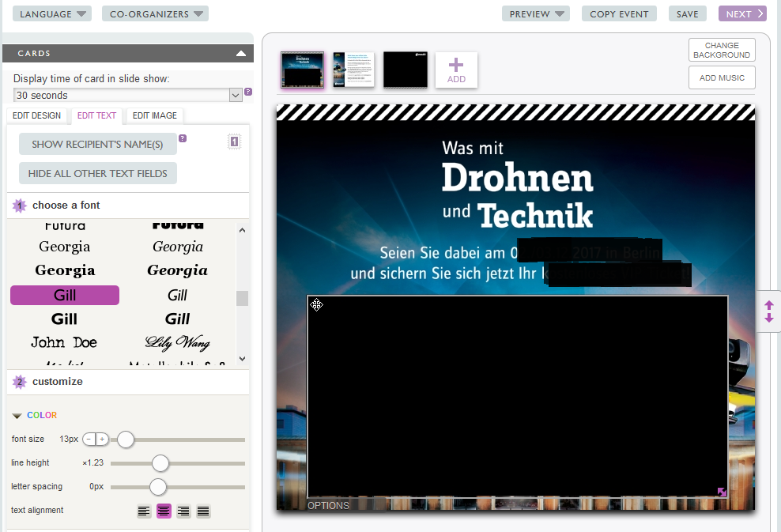Click the up/down arrows on the right edge
The height and width of the screenshot is (532, 781).
click(769, 311)
